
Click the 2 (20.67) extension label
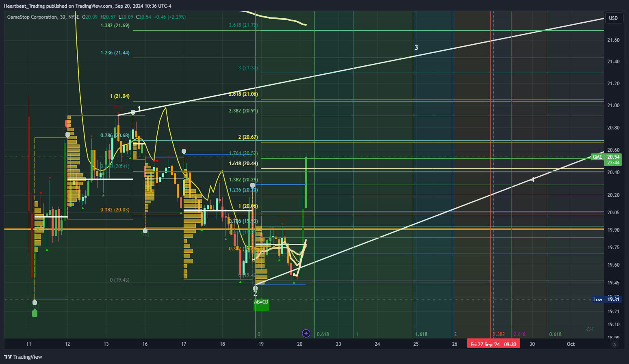(248, 137)
